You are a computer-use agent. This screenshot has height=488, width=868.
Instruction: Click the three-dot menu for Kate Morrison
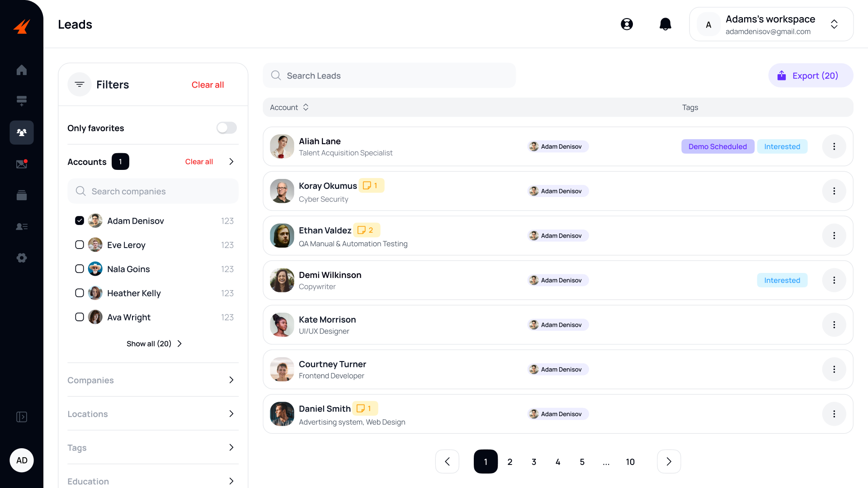(834, 325)
